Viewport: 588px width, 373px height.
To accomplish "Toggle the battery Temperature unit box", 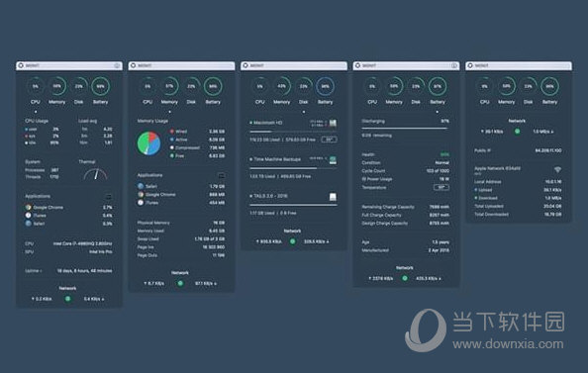I will (x=441, y=187).
